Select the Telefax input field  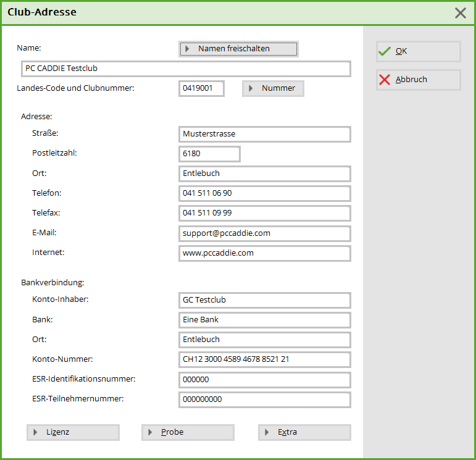click(264, 213)
